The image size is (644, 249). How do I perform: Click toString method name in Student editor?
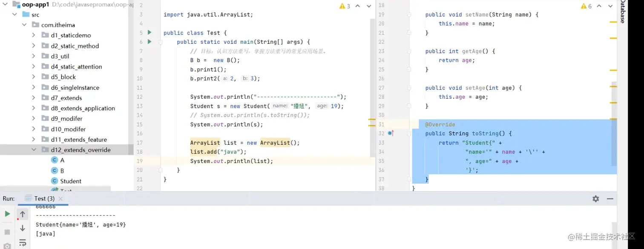pos(486,133)
